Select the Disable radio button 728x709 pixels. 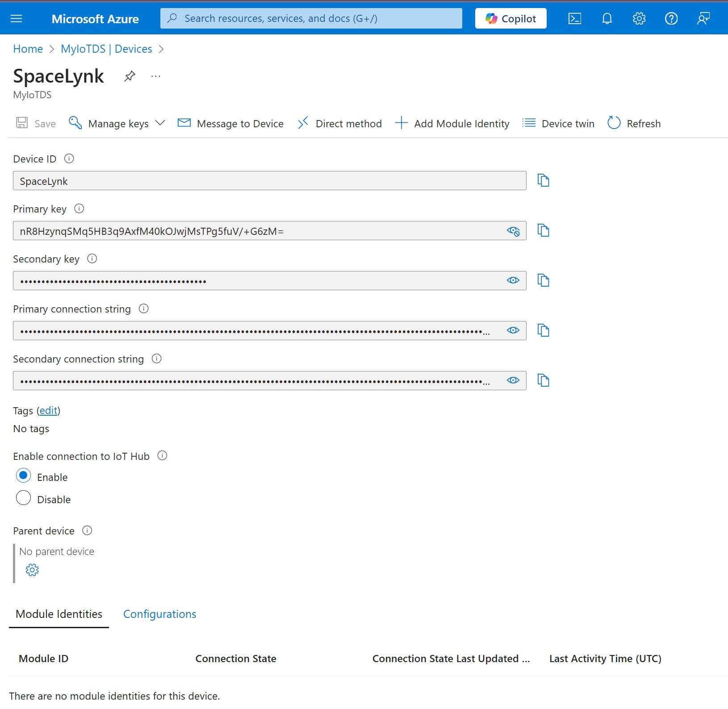[x=24, y=498]
